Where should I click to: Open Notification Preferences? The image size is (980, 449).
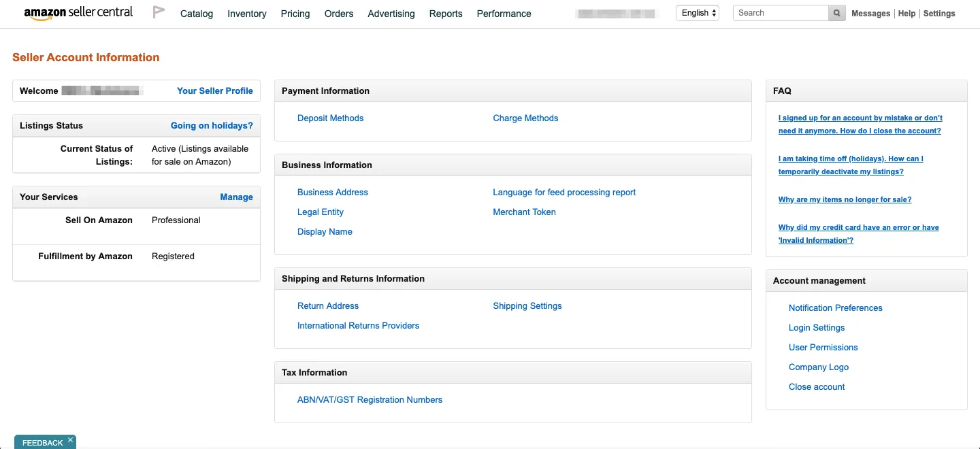click(x=836, y=307)
